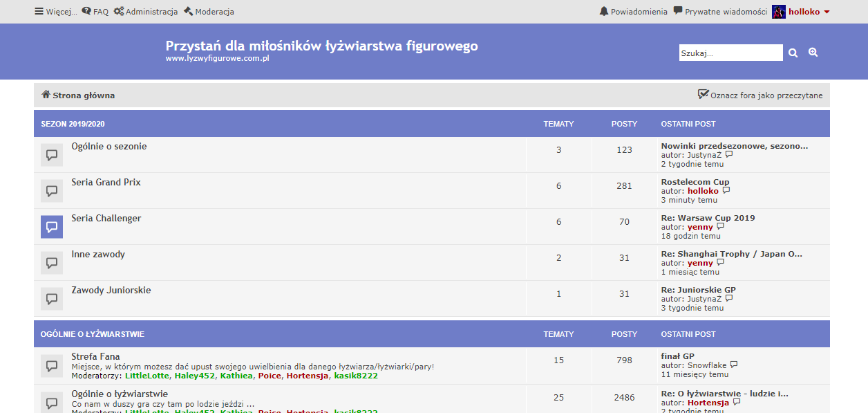View latest post icon in Rostelecom Cup row
This screenshot has height=413, width=868.
(x=726, y=191)
